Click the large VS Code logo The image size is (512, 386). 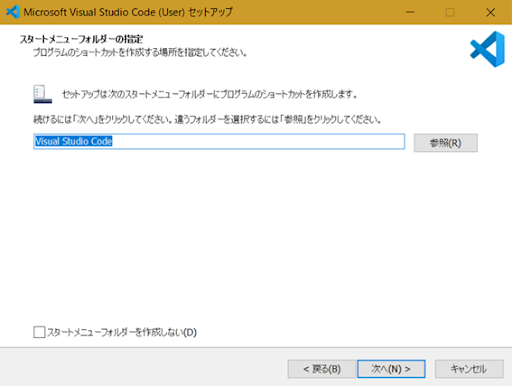pos(487,49)
